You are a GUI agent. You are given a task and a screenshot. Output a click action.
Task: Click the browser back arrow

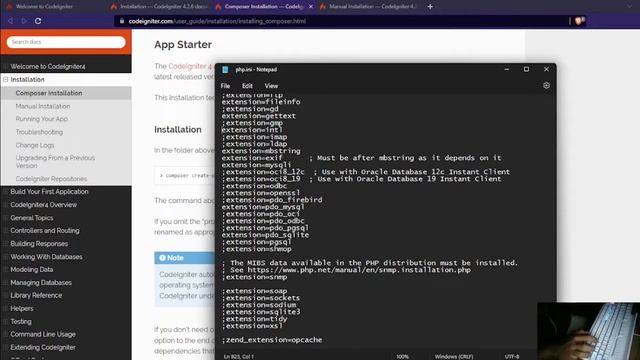click(x=11, y=21)
